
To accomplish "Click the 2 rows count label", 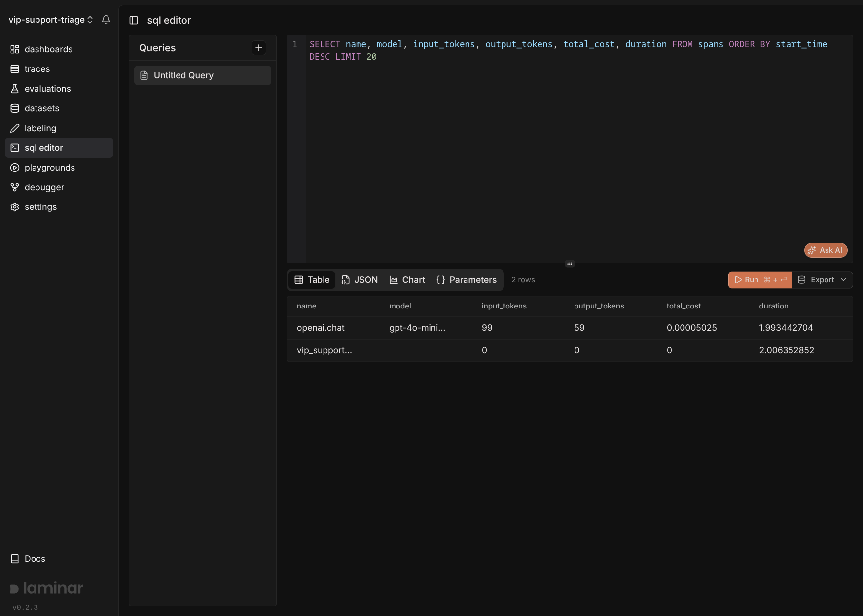I will 523,280.
